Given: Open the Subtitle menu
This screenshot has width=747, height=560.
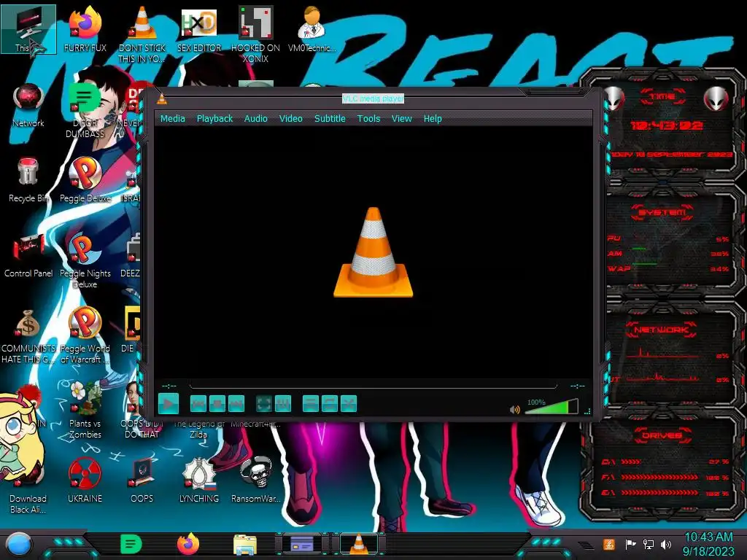Looking at the screenshot, I should (x=330, y=119).
